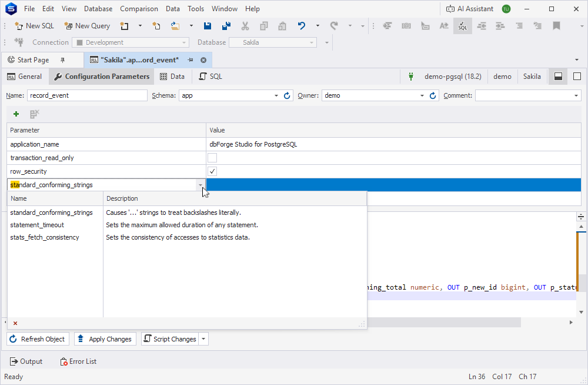588x385 pixels.
Task: Open the Comparison menu
Action: point(139,9)
